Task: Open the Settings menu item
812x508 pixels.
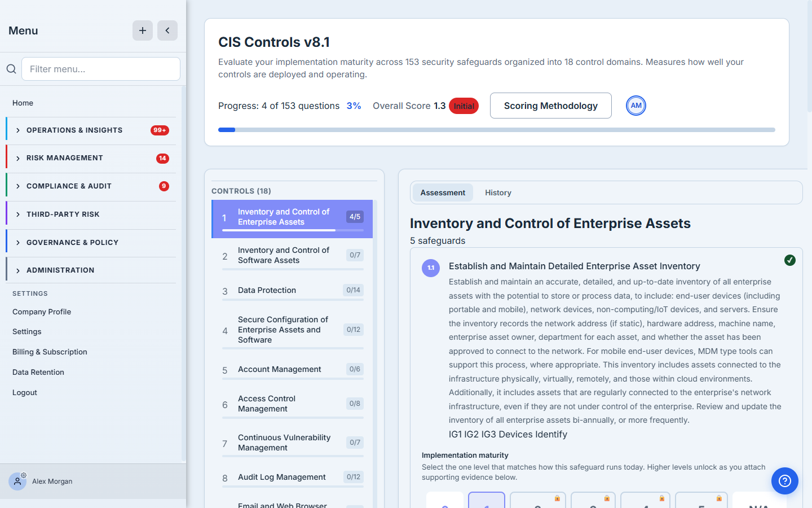Action: tap(27, 331)
